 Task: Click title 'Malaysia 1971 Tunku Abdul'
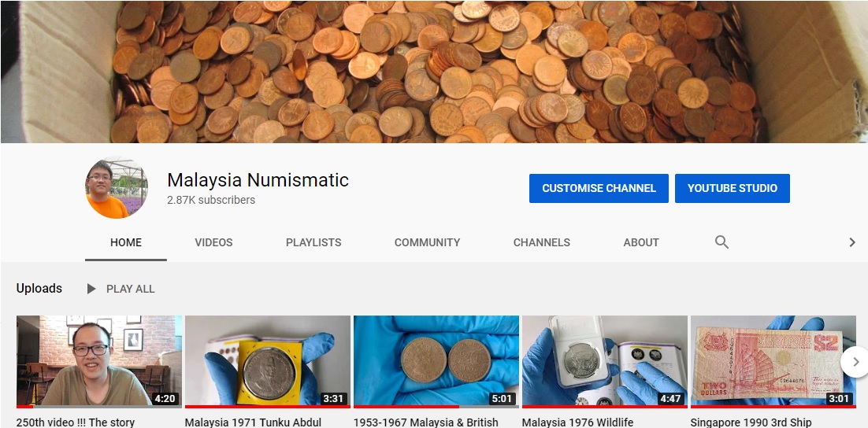click(253, 422)
